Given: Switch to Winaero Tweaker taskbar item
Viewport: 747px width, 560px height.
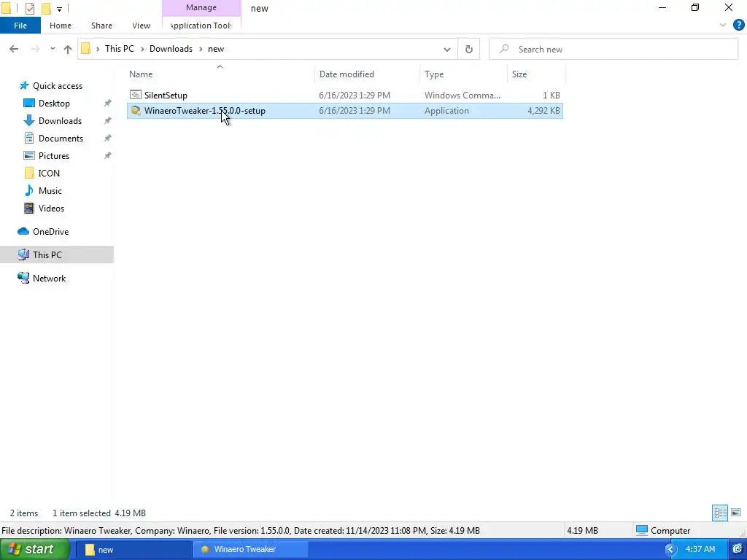Looking at the screenshot, I should click(x=251, y=550).
